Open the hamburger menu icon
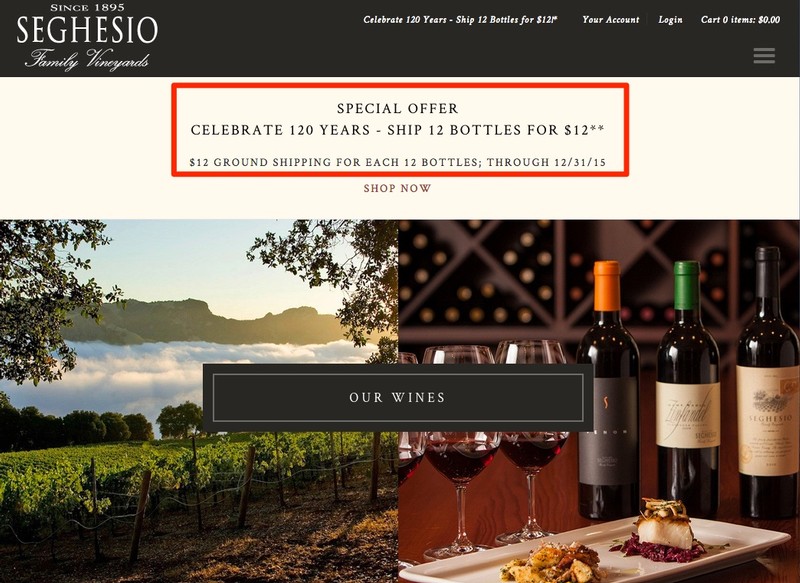This screenshot has height=583, width=800. (764, 56)
